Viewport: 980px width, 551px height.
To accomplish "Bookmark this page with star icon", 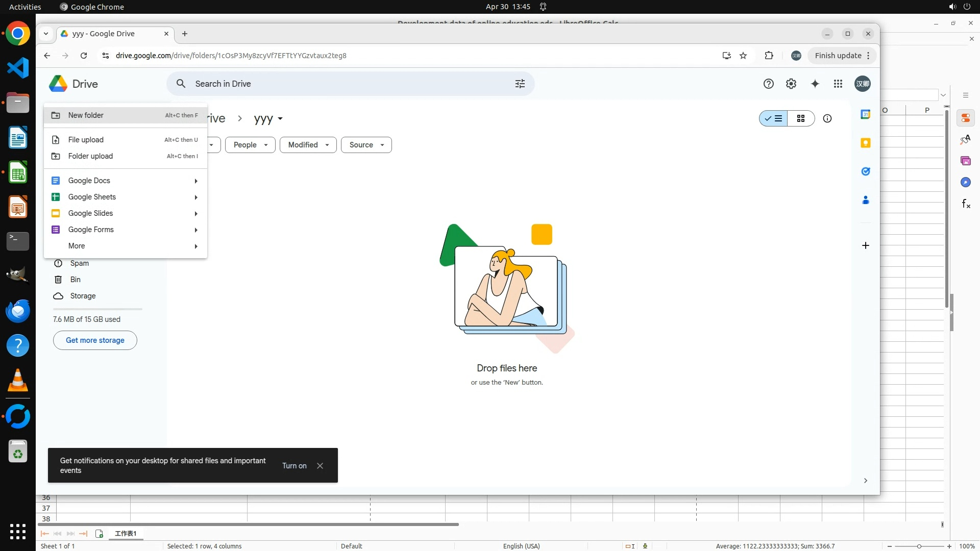I will click(x=743, y=56).
